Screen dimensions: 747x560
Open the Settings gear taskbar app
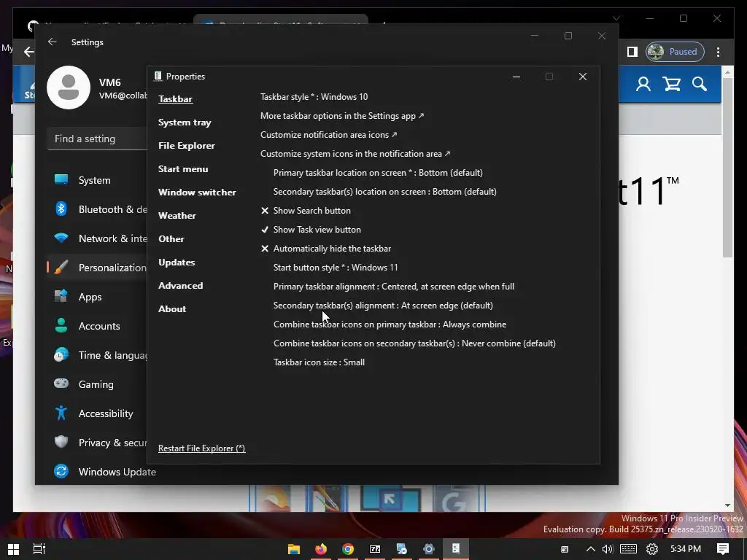429,549
